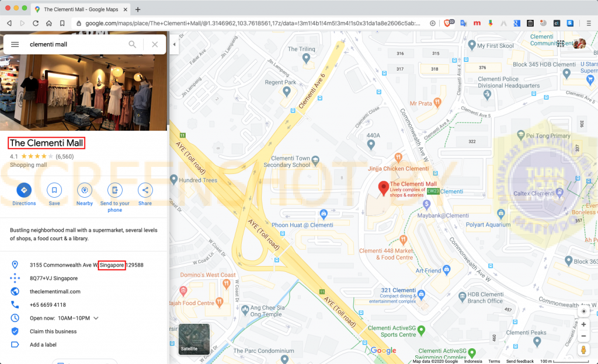Click the search magnifier icon
The height and width of the screenshot is (364, 598).
(x=133, y=44)
